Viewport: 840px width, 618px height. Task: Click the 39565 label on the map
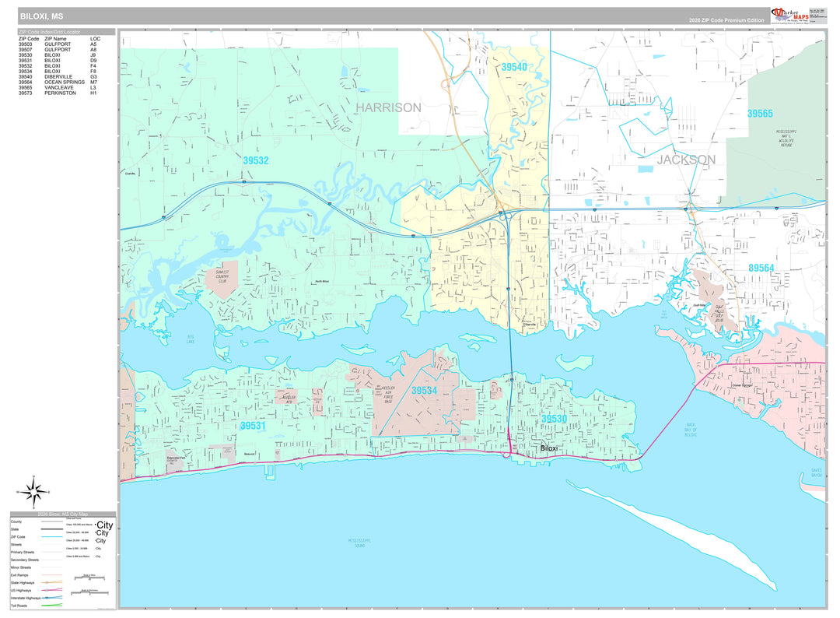(760, 114)
